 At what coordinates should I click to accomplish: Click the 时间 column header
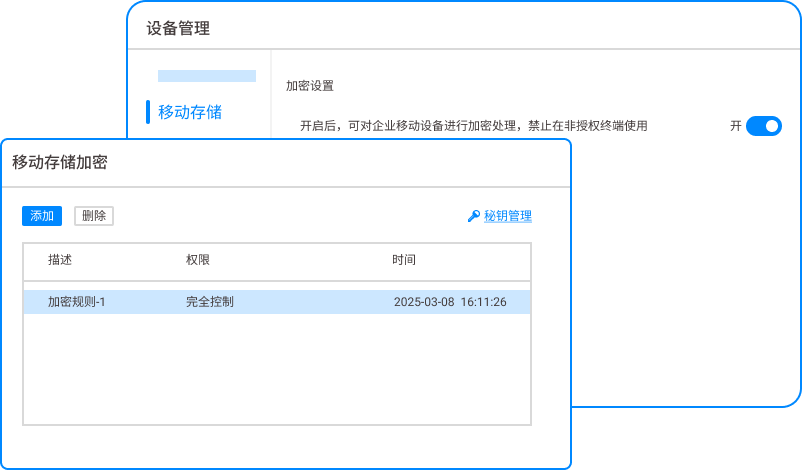click(x=404, y=260)
